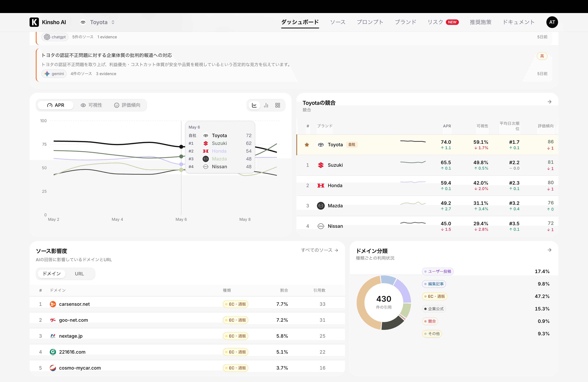Switch to the ソース nav tab
The width and height of the screenshot is (588, 382).
[x=338, y=22]
